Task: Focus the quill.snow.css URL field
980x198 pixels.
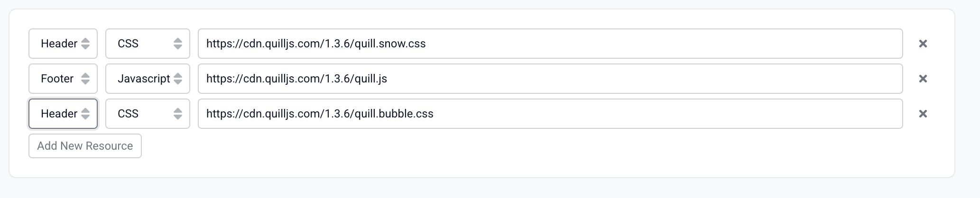Action: 550,44
